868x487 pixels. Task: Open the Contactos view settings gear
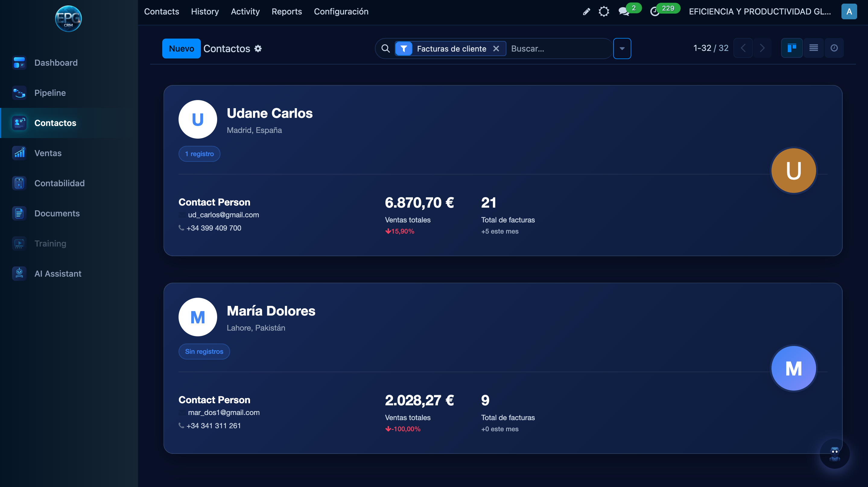258,49
